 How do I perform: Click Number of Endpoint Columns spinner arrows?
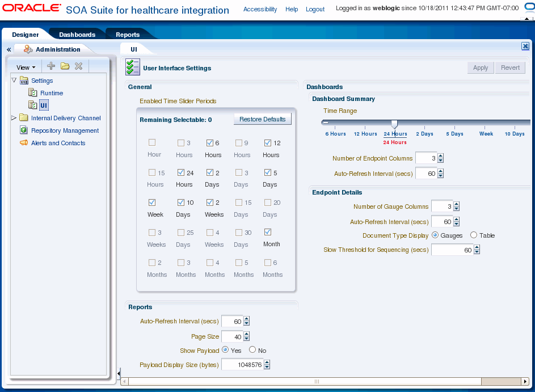440,158
